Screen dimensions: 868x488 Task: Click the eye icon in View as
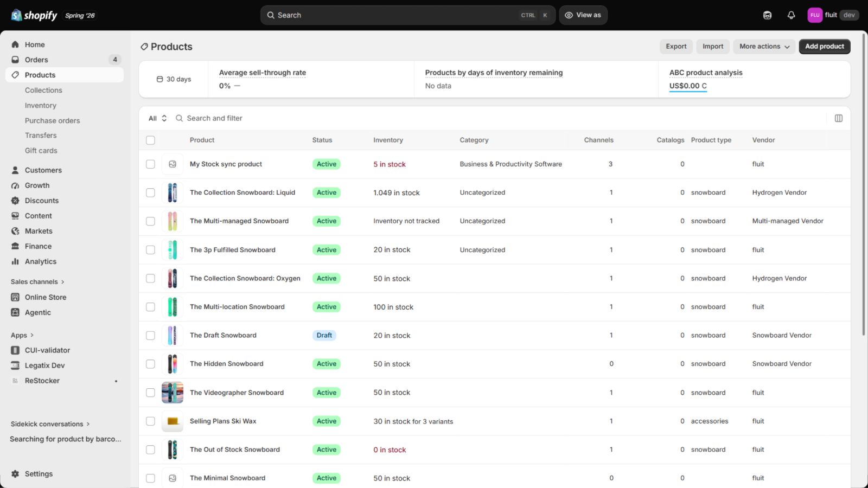tap(569, 15)
